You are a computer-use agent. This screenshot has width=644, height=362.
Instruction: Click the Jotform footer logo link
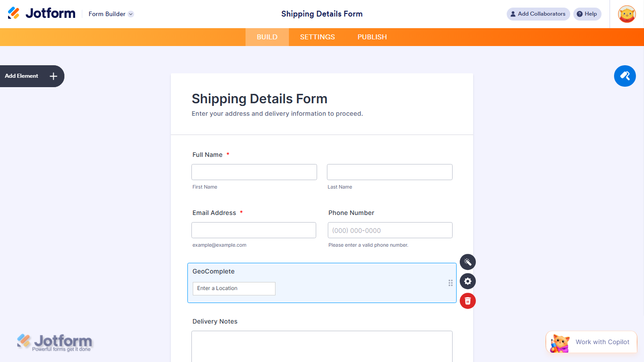pyautogui.click(x=55, y=341)
